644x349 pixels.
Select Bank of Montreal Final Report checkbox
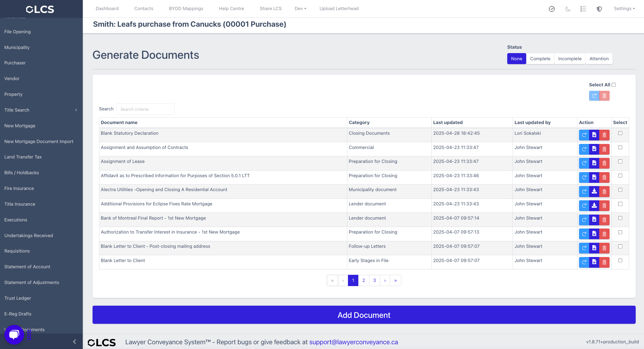pyautogui.click(x=620, y=218)
